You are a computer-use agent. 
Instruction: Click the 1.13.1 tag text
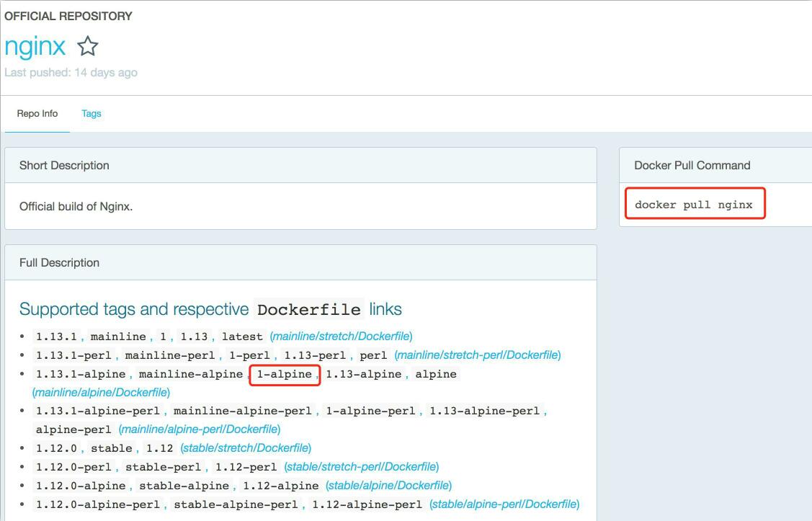[56, 337]
